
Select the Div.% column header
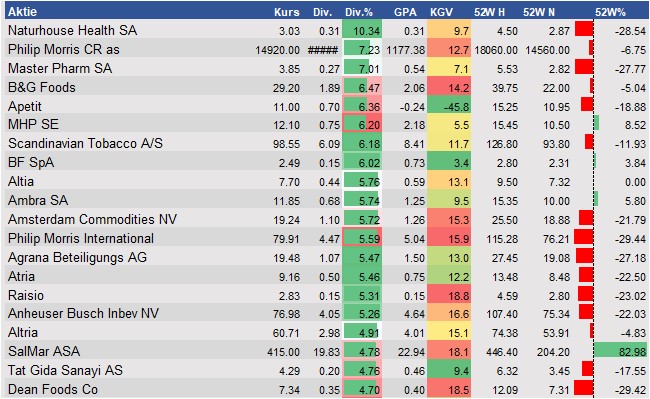coord(359,12)
